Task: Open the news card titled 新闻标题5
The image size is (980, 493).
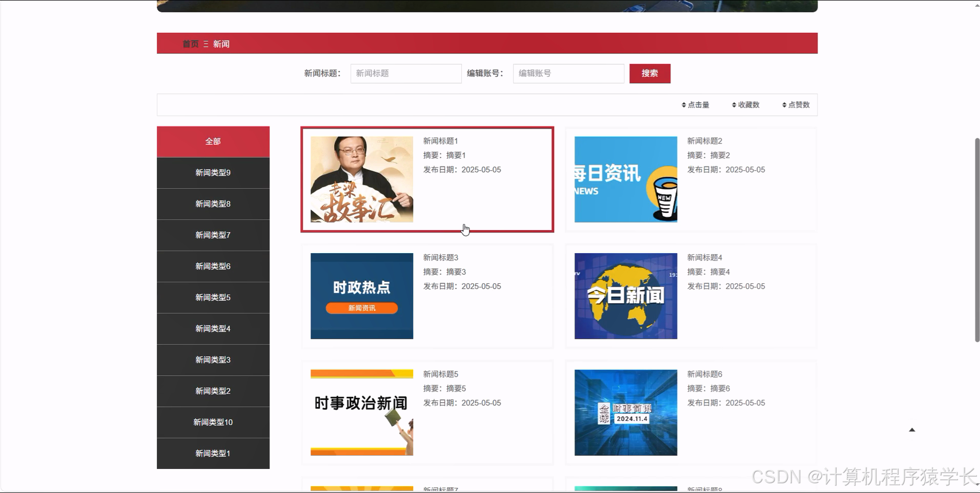Action: point(427,413)
